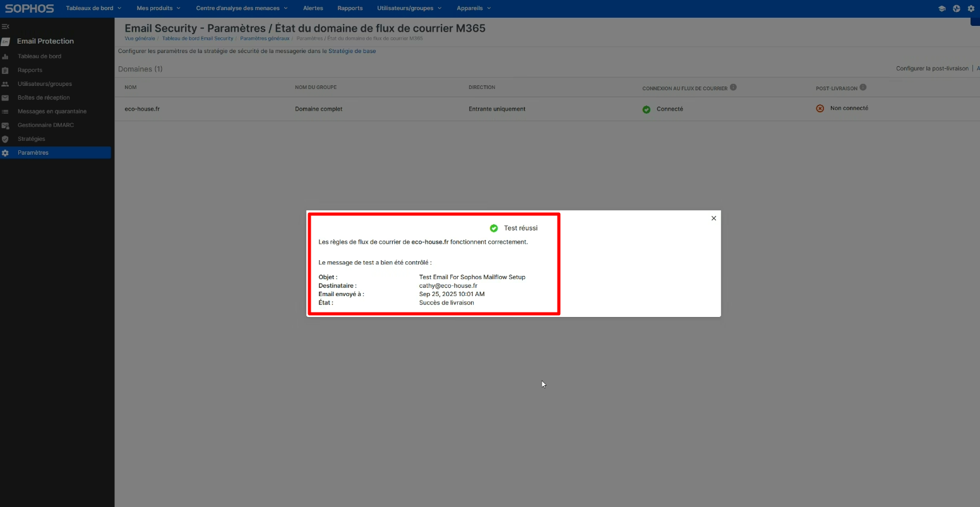
Task: Click the Stratégies shield icon
Action: pyautogui.click(x=5, y=139)
